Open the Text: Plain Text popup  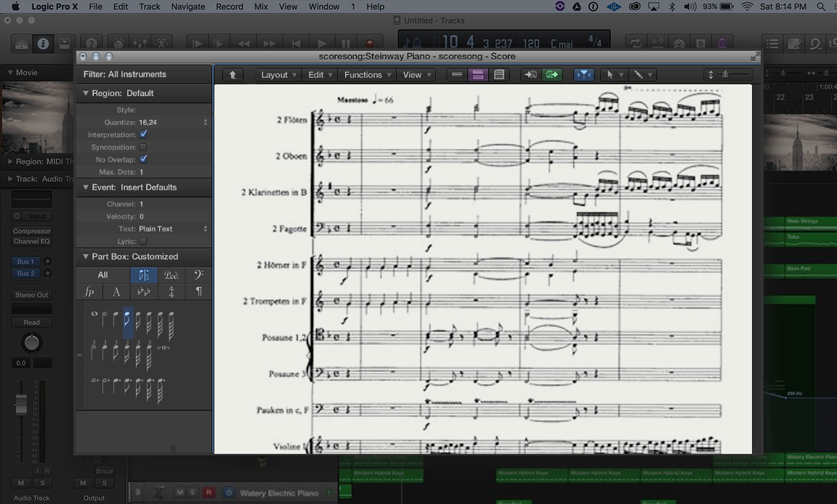point(173,229)
